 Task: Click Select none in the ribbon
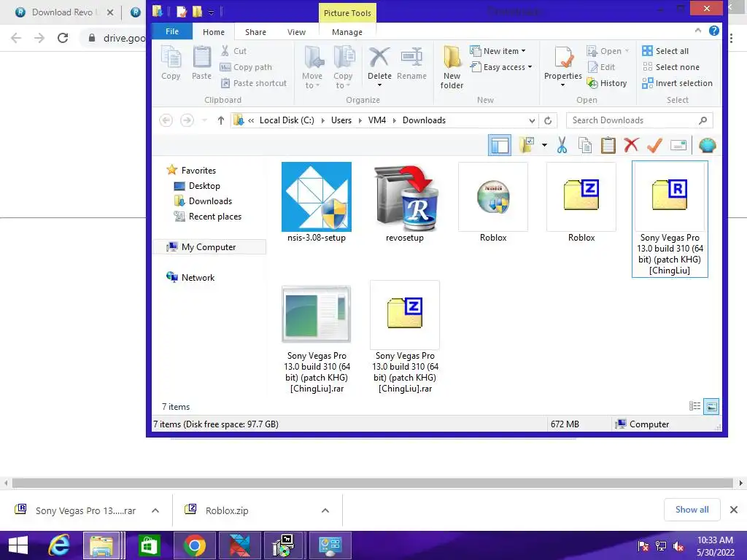click(671, 67)
